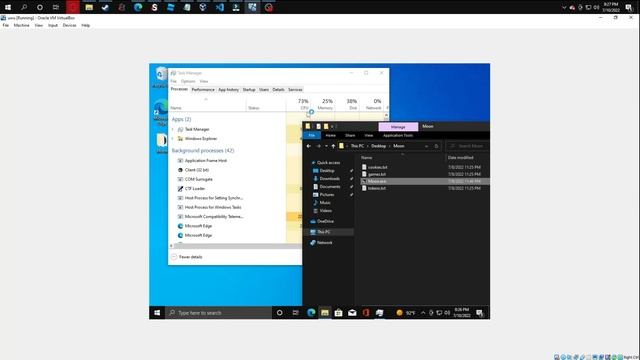Go up one folder with the up arrow
640x360 pixels.
pyautogui.click(x=333, y=146)
